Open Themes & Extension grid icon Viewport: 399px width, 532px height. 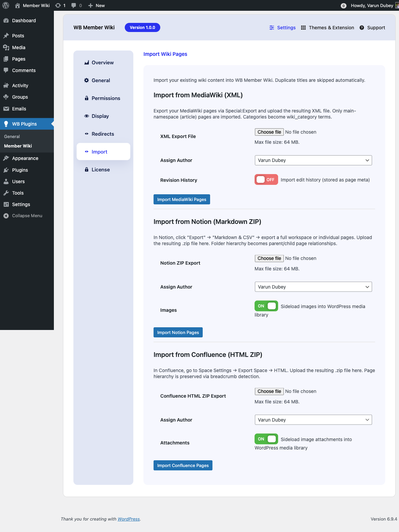pos(303,28)
